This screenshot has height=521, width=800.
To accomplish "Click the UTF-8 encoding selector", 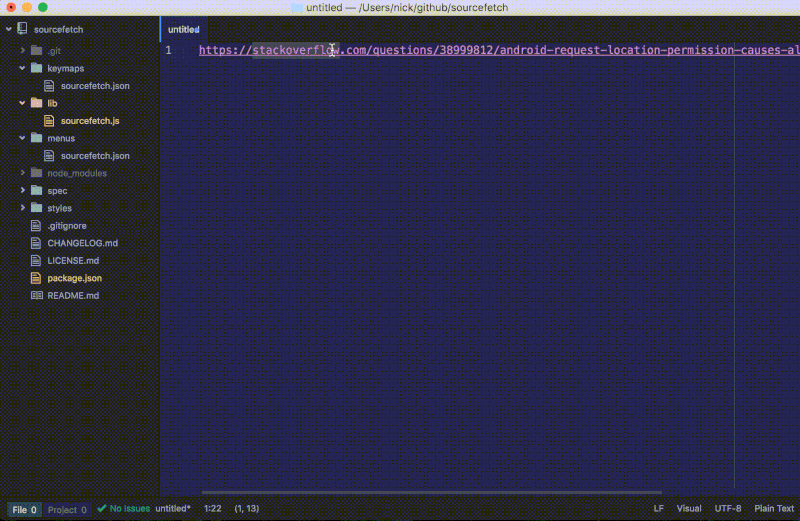I will click(728, 509).
